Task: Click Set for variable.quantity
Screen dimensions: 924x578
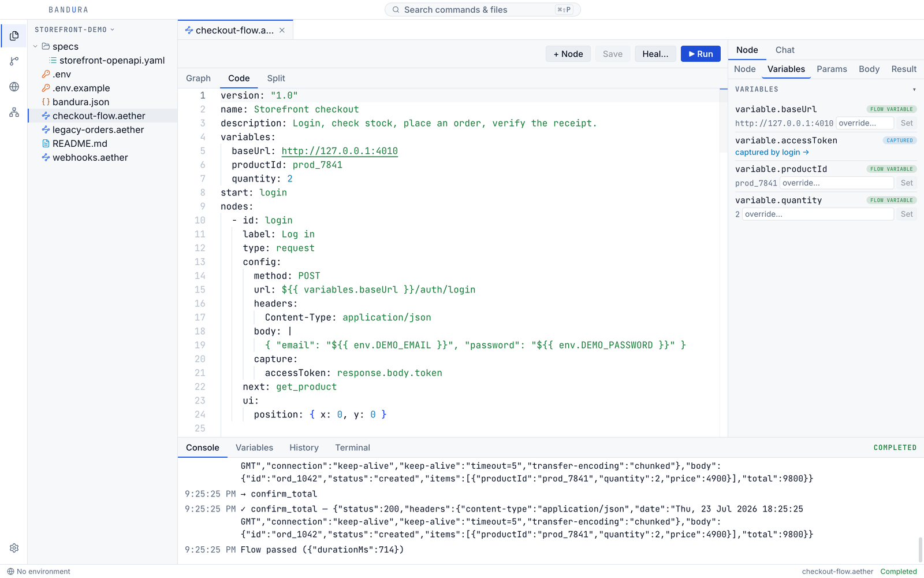Action: (907, 214)
